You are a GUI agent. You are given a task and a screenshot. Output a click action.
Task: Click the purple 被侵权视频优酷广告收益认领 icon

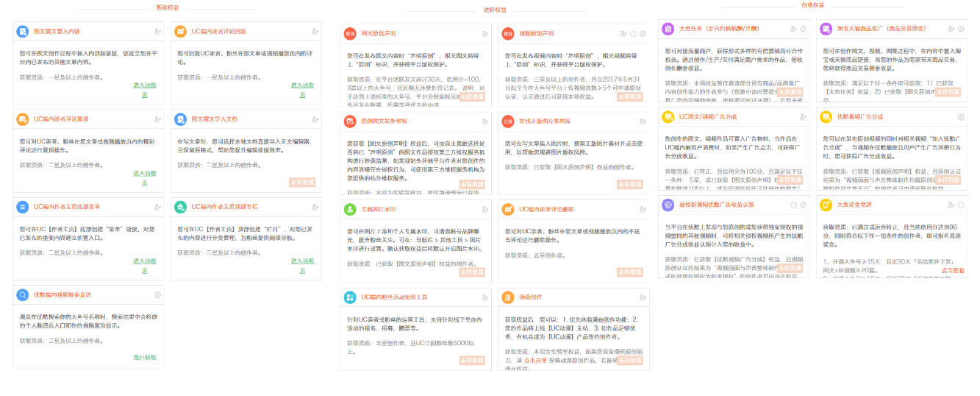coord(668,205)
